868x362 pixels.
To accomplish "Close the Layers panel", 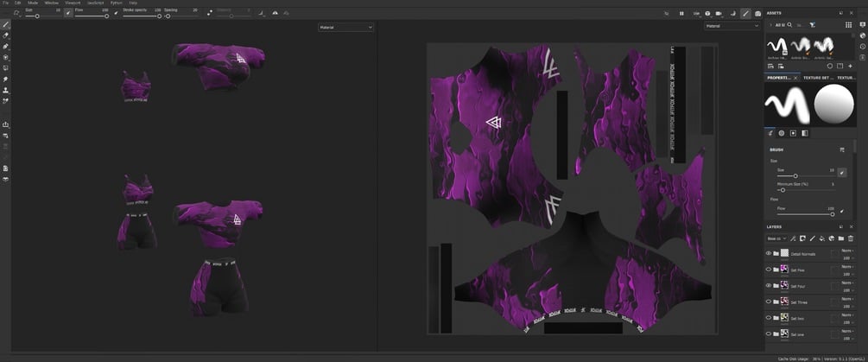I will point(851,226).
